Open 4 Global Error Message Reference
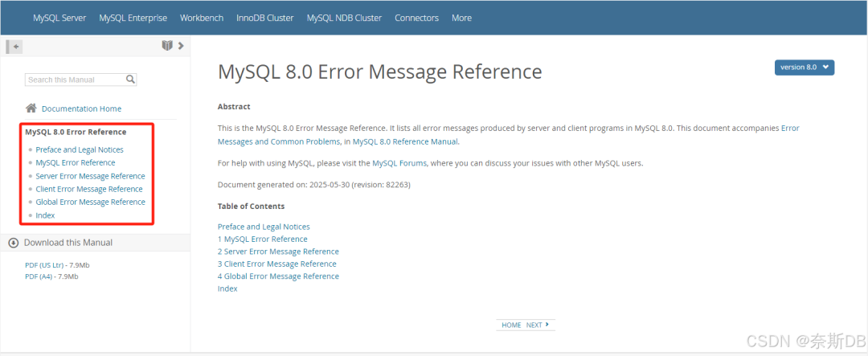The height and width of the screenshot is (356, 868). coord(278,276)
